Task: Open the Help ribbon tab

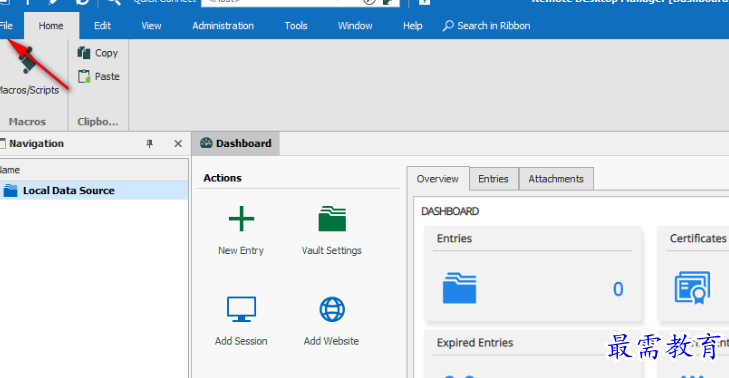Action: coord(412,26)
